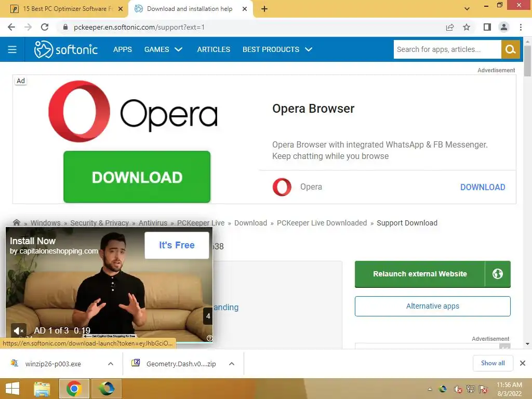Click the taskbar clock showing 11:56 AM
532x399 pixels.
(x=509, y=389)
